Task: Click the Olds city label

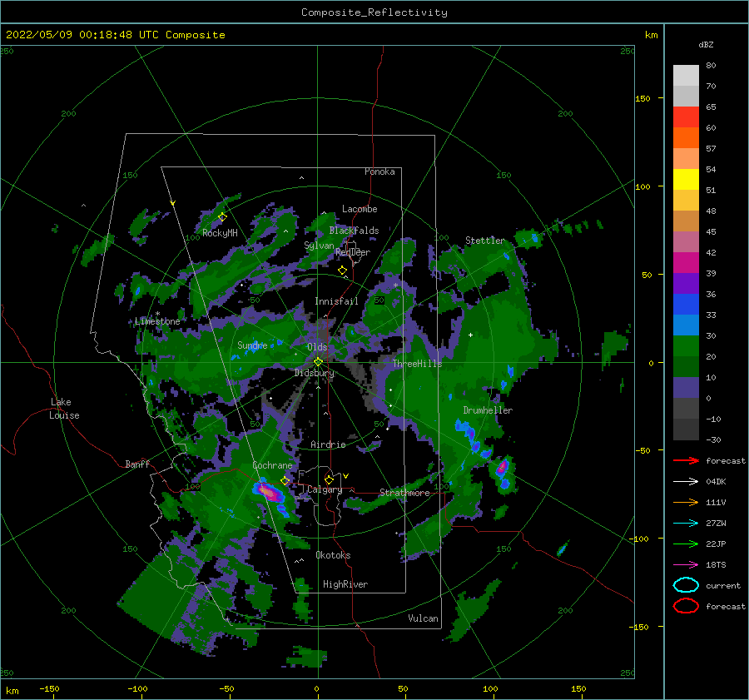Action: (x=317, y=347)
